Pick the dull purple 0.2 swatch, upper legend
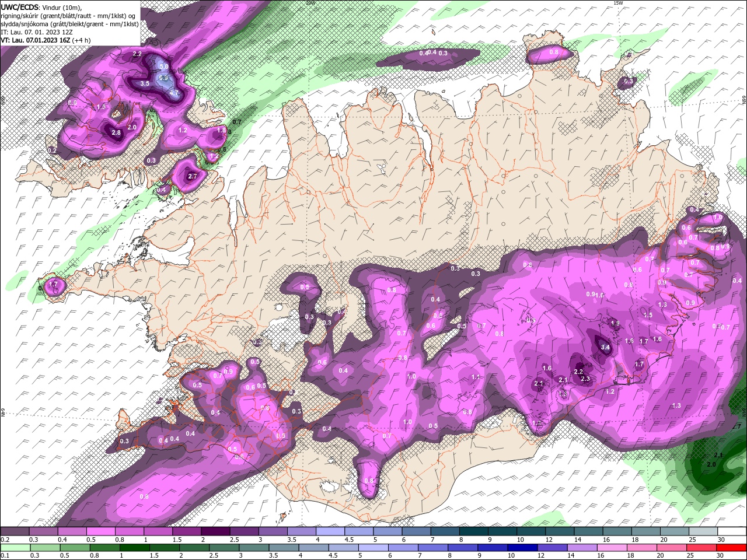 coord(15,531)
